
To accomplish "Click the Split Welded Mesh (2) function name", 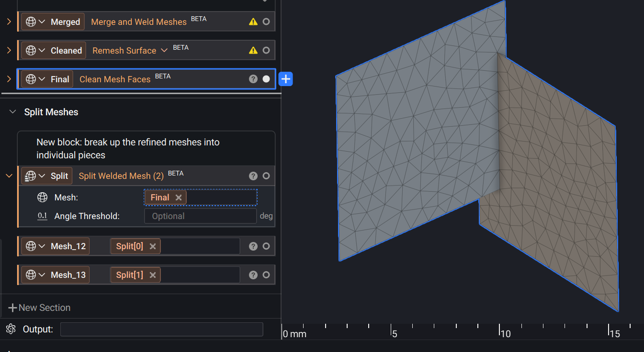I will (x=121, y=176).
